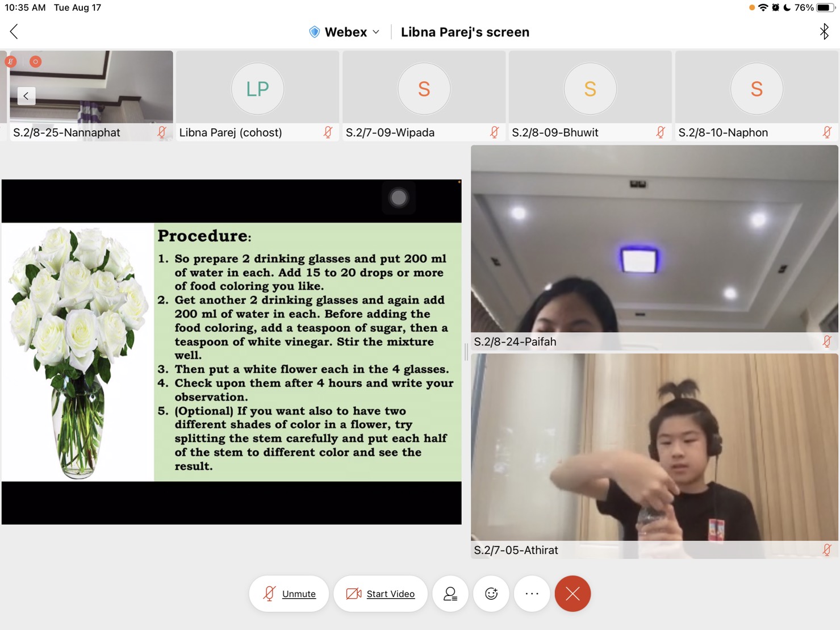Tap muted mic icon on S.2/8-24-Paifah video
Screen dimensions: 840x630
[827, 341]
